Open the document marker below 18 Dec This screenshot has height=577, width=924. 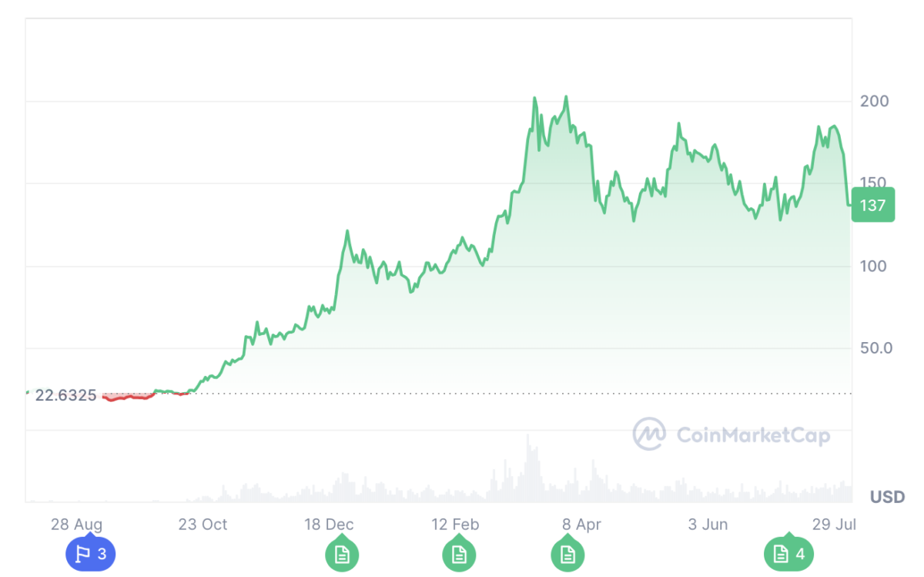tap(341, 554)
